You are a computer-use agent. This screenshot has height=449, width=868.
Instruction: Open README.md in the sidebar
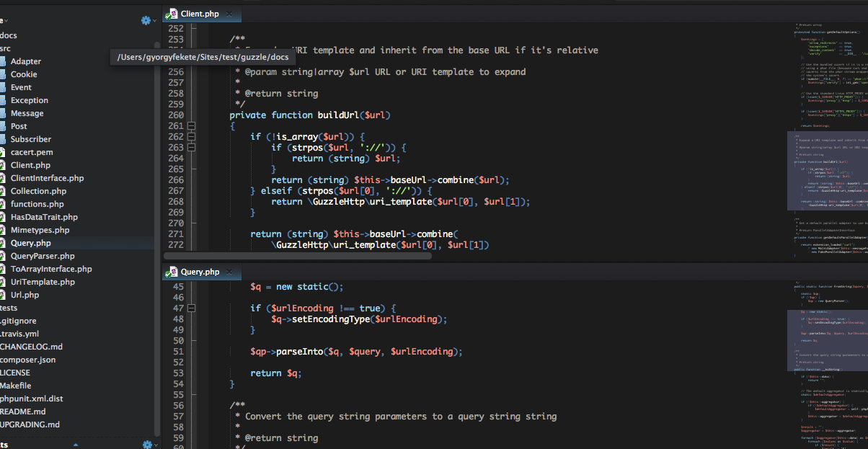point(23,412)
